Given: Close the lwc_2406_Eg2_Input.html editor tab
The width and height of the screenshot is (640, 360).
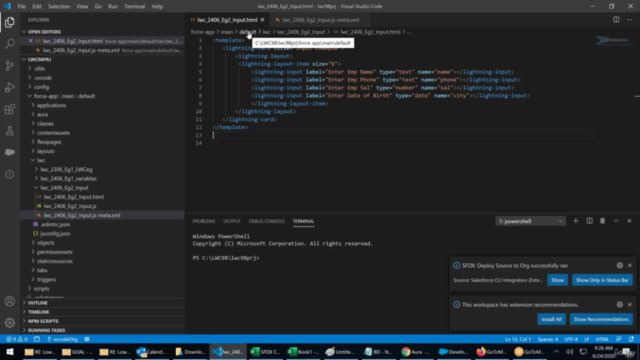Looking at the screenshot, I should point(262,20).
